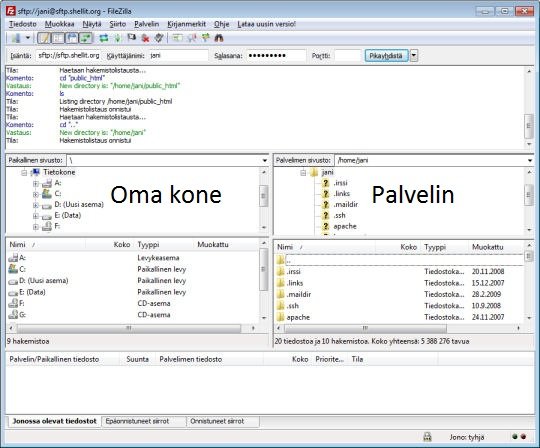Toggle processing of transfer queue
The width and height of the screenshot is (540, 448).
click(117, 38)
